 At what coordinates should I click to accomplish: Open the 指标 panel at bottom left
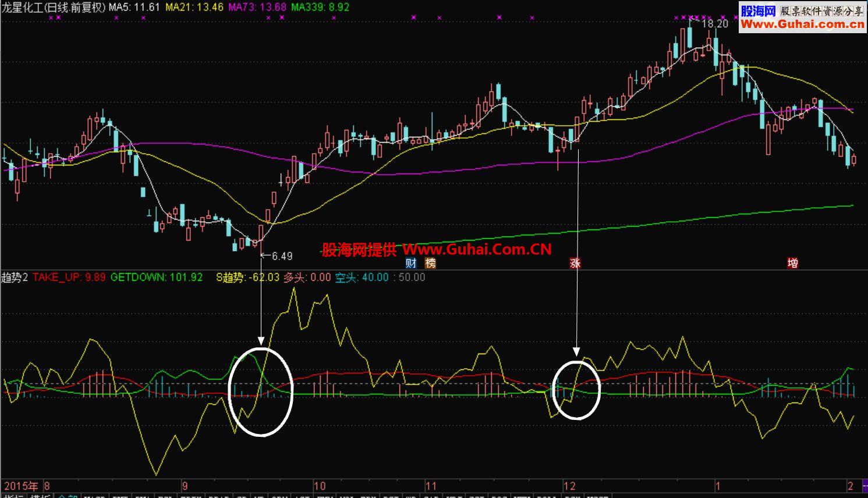click(x=12, y=495)
